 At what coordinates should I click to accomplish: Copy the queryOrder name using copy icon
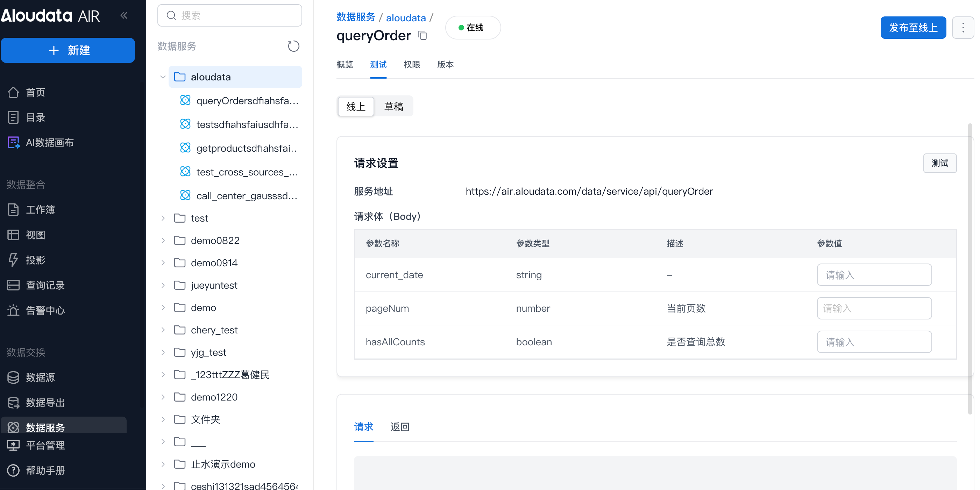[x=422, y=36]
